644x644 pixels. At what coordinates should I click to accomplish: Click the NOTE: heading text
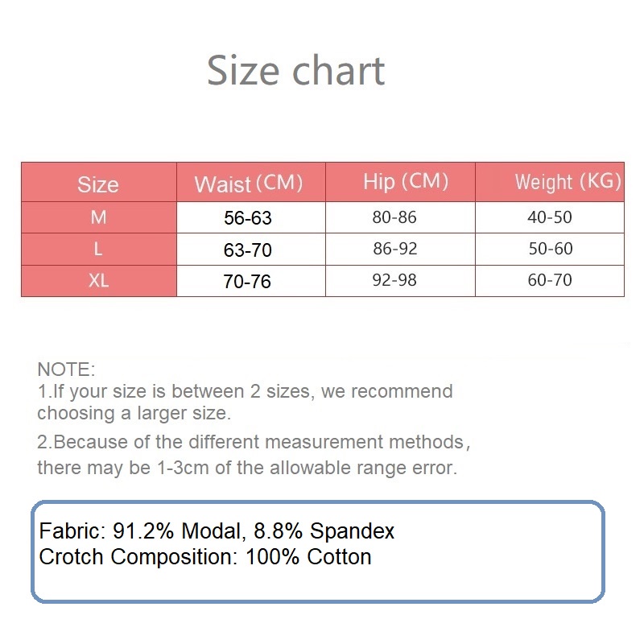click(66, 370)
